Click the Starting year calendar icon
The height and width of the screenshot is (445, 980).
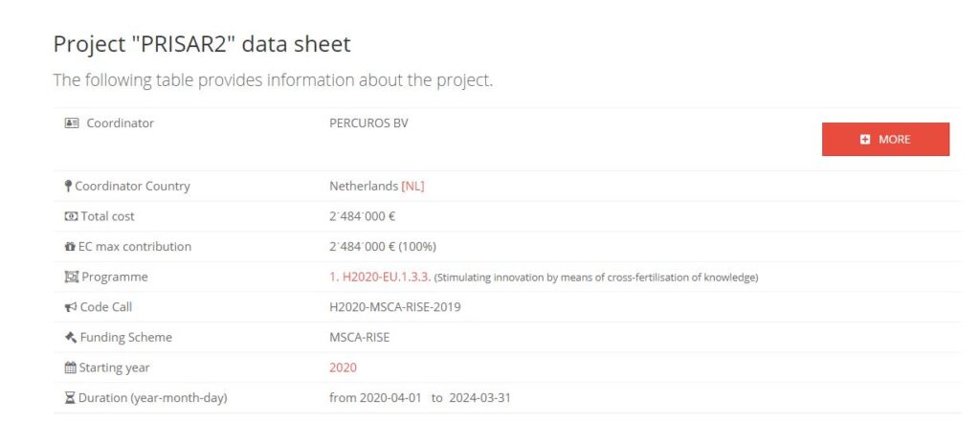tap(70, 367)
